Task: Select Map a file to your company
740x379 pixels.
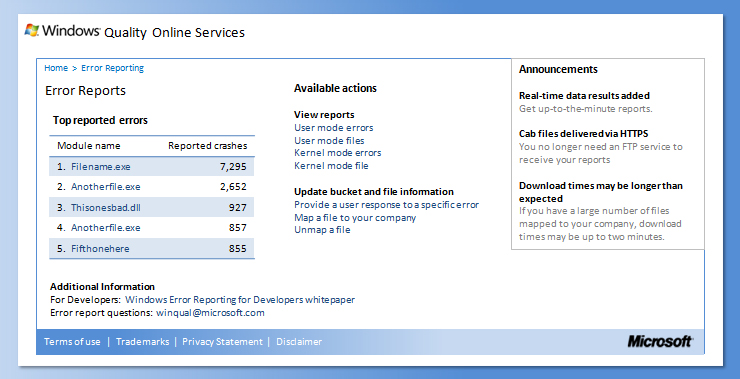Action: pyautogui.click(x=355, y=218)
